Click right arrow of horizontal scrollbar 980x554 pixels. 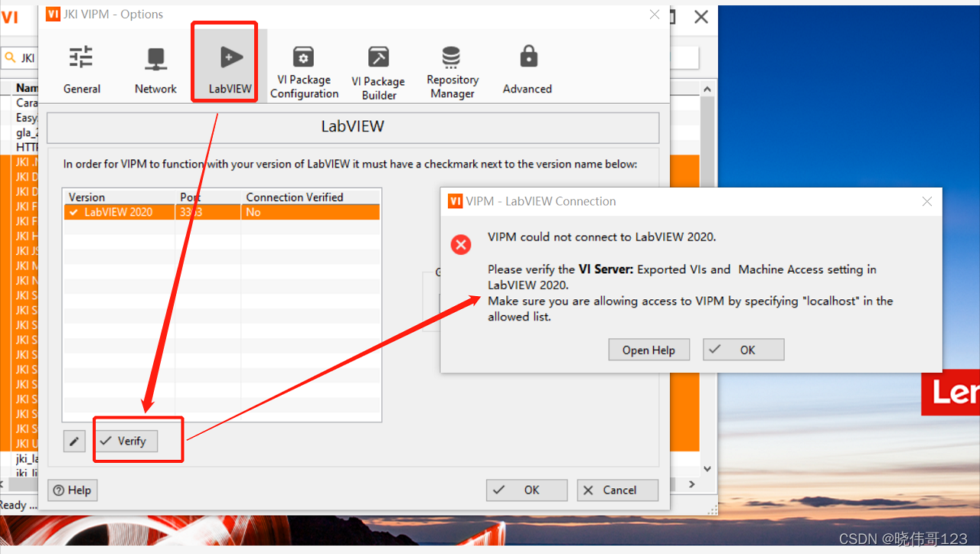pyautogui.click(x=692, y=484)
